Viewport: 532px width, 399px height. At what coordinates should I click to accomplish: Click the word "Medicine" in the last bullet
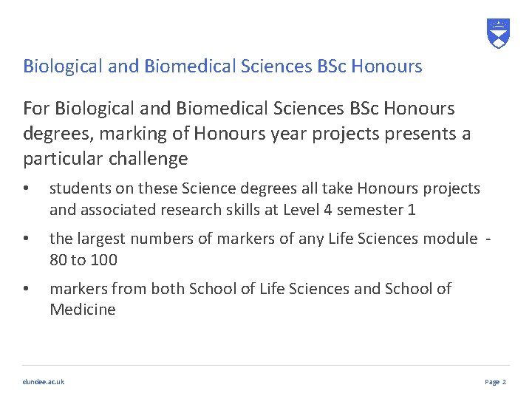(x=83, y=310)
